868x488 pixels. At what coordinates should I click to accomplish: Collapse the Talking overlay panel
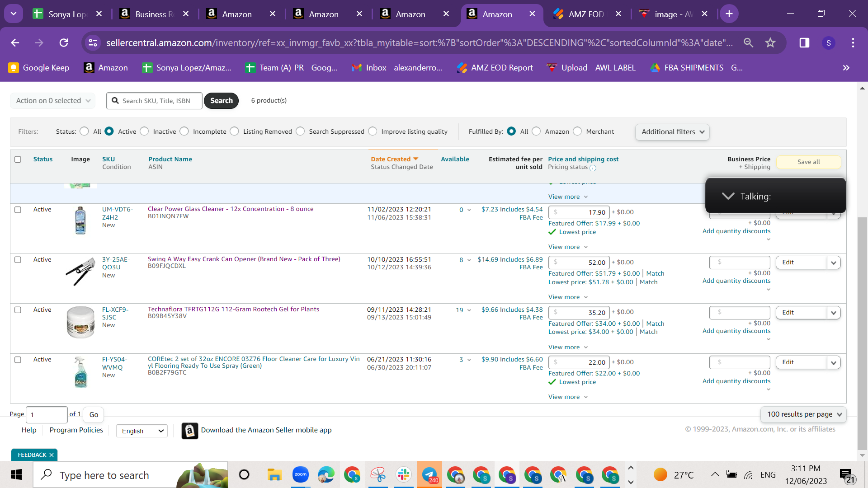pyautogui.click(x=728, y=196)
